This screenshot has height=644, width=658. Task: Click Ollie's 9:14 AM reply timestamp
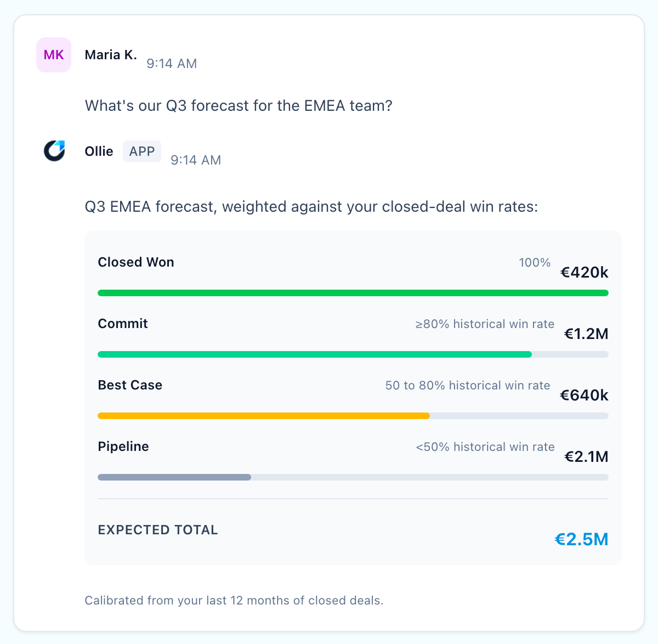(196, 160)
